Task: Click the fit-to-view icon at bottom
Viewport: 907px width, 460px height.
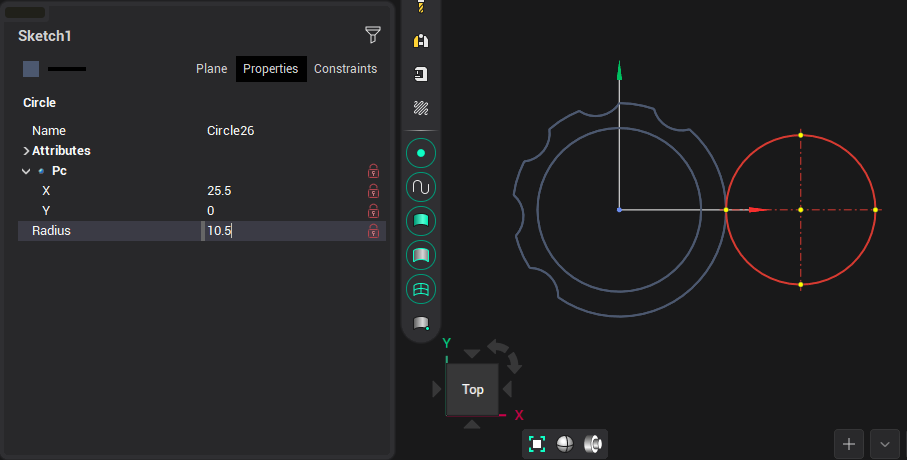Action: (x=537, y=444)
